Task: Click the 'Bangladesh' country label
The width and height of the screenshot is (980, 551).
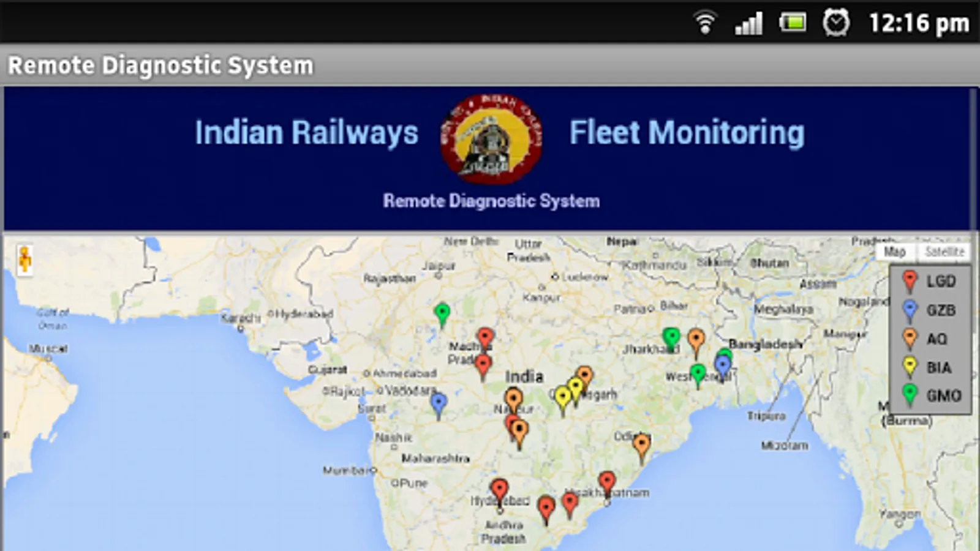Action: click(x=766, y=344)
